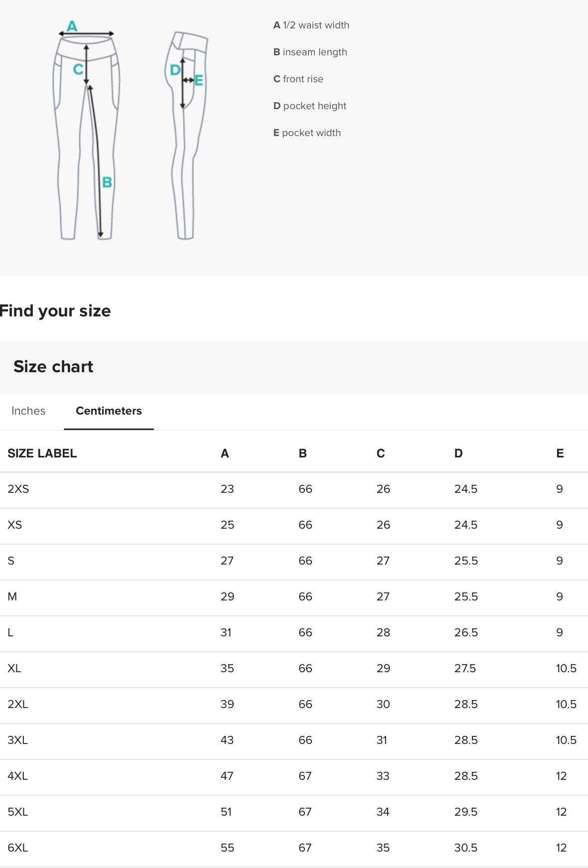Expand the column C header
This screenshot has width=588, height=868.
(380, 453)
